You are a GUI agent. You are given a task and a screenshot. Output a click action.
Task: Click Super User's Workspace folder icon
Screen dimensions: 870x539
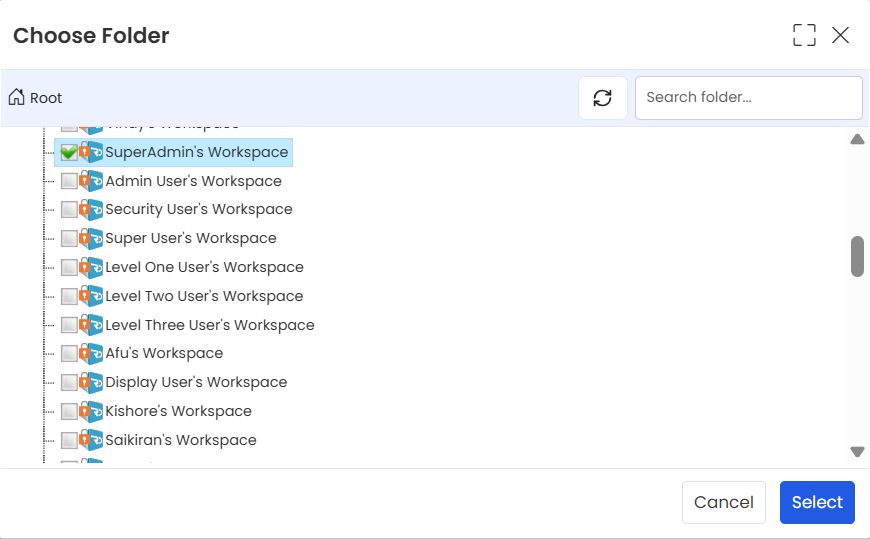coord(91,238)
